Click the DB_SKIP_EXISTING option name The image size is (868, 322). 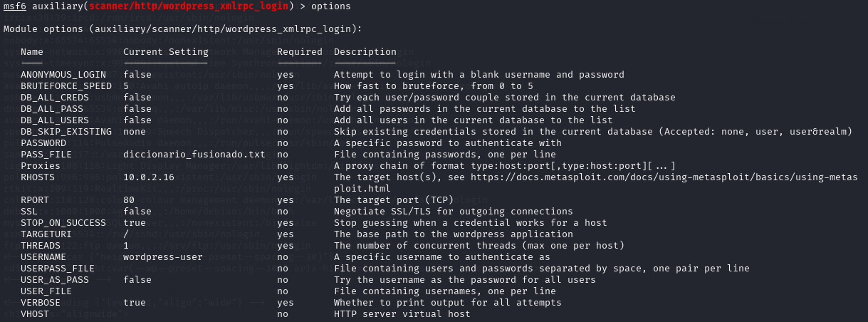(66, 132)
